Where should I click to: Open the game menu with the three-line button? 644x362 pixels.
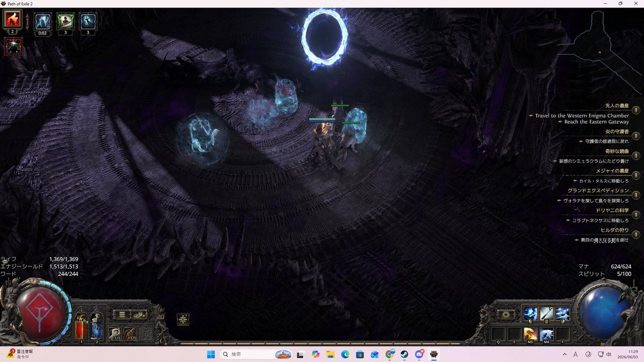coord(121,315)
